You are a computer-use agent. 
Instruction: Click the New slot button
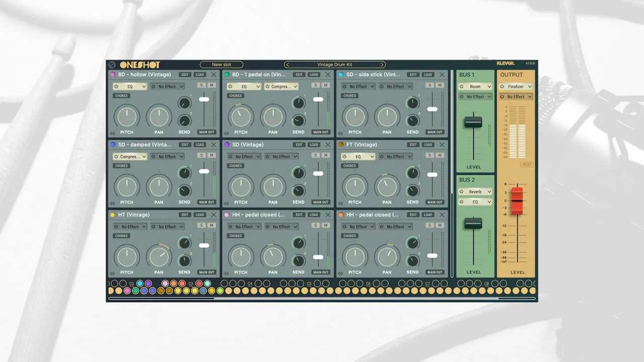tap(221, 64)
